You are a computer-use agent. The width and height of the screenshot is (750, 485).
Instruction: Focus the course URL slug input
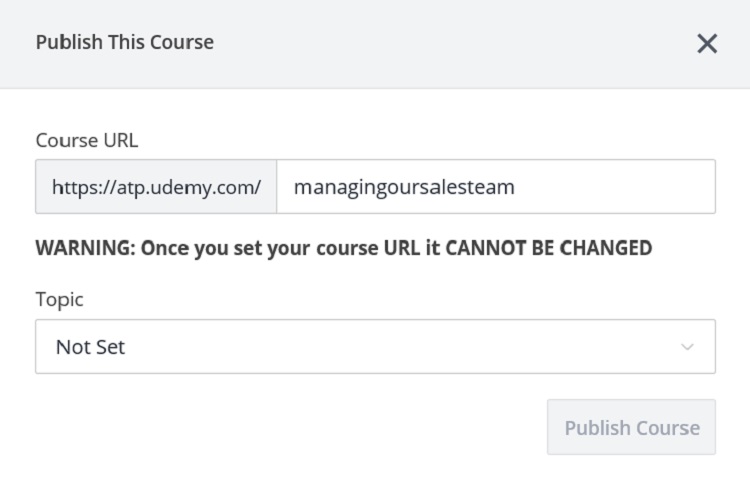coord(495,187)
